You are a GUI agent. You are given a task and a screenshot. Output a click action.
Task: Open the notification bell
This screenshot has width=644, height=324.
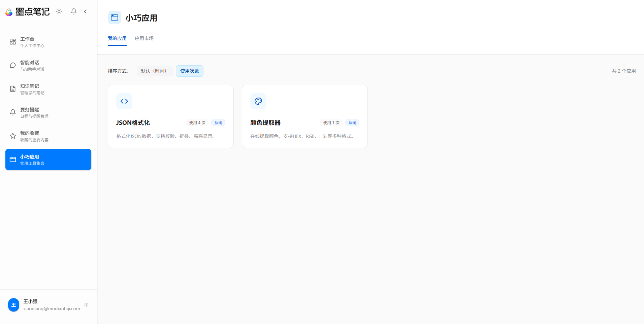73,11
